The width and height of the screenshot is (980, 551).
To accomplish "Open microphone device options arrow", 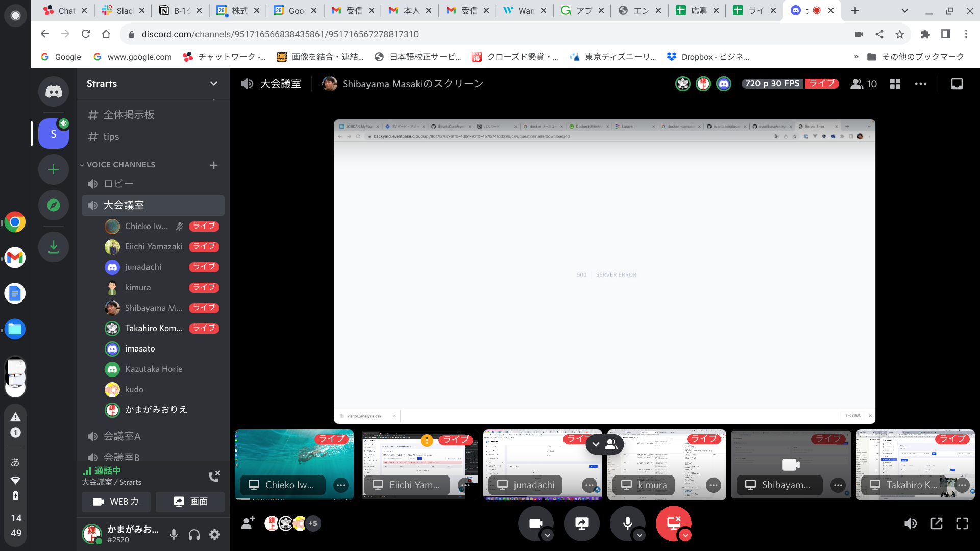I will point(640,535).
